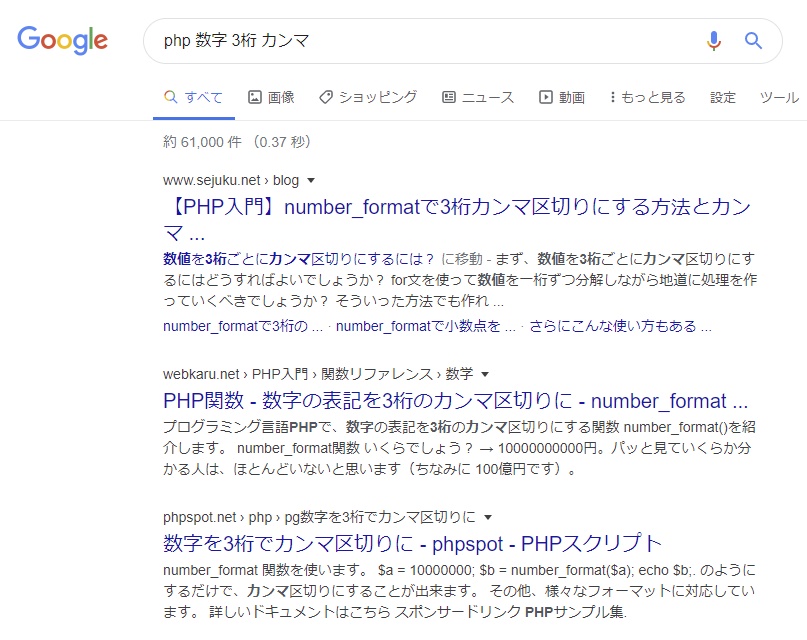Open the もっと見る menu

point(647,97)
